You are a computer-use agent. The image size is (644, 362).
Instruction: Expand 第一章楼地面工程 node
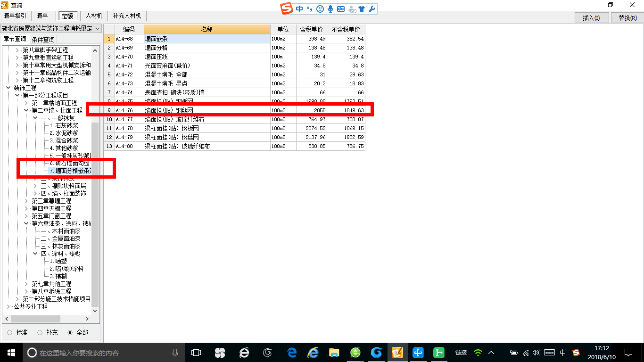26,103
